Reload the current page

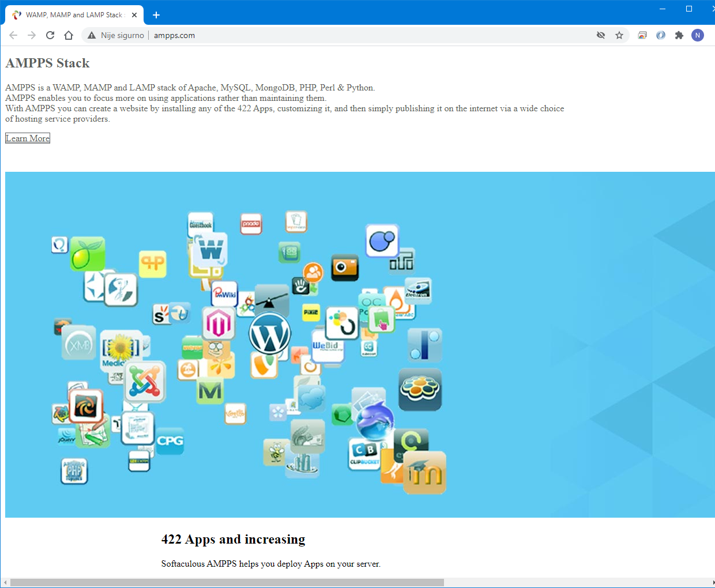click(50, 35)
